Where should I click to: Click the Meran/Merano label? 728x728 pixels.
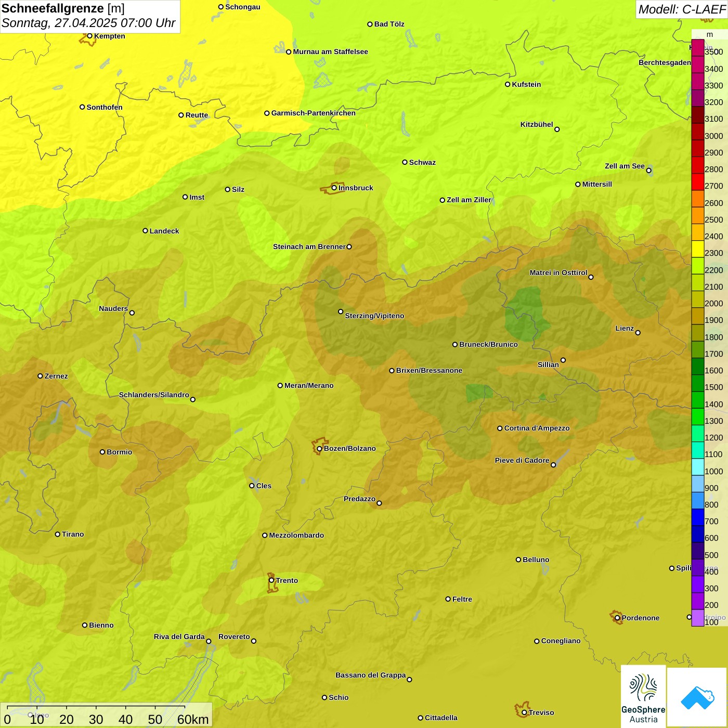[309, 385]
